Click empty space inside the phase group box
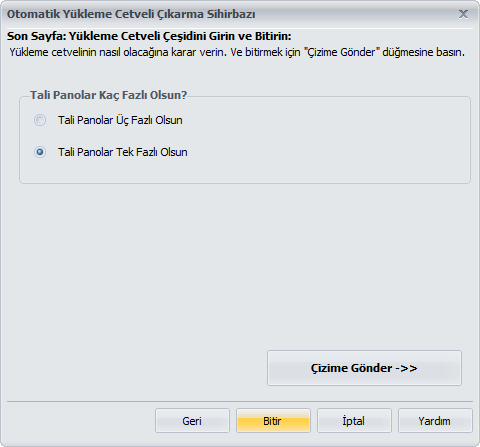This screenshot has width=480, height=447. [x=327, y=140]
